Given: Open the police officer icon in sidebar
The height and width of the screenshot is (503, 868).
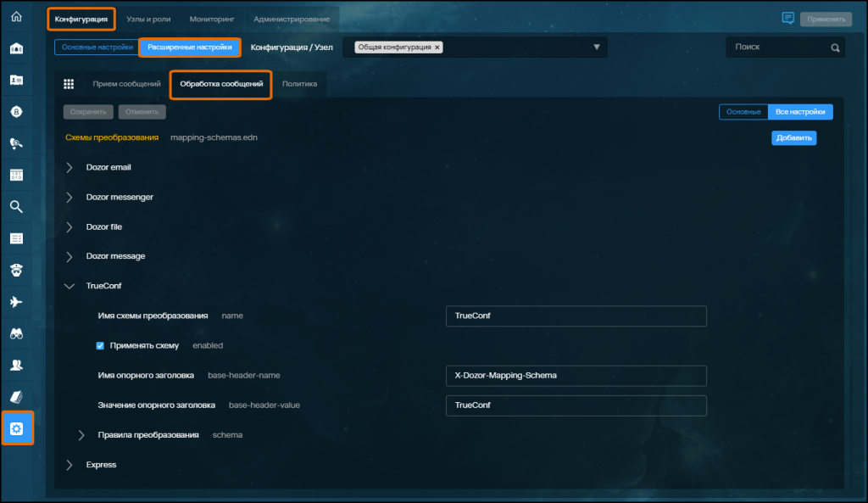Looking at the screenshot, I should click(x=16, y=271).
